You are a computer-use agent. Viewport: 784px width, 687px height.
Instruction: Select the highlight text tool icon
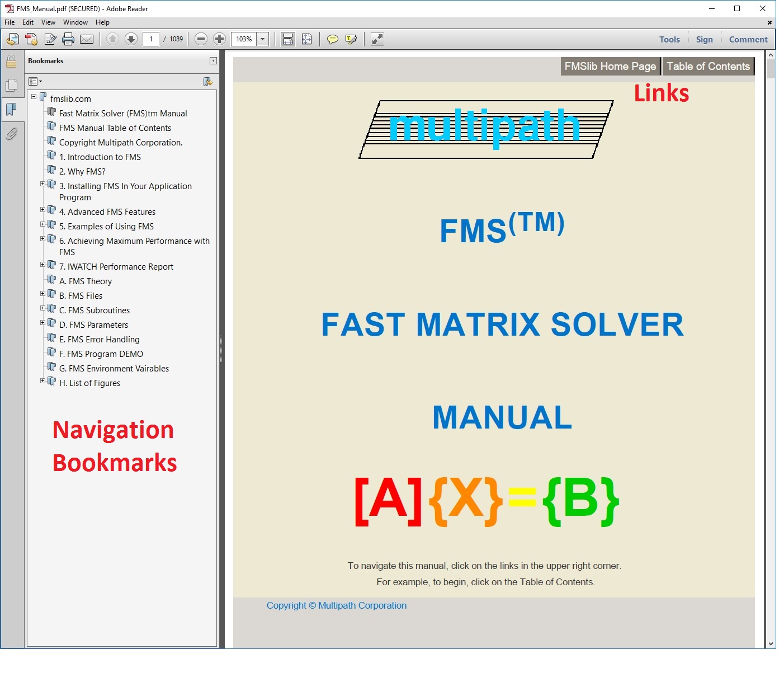[351, 39]
